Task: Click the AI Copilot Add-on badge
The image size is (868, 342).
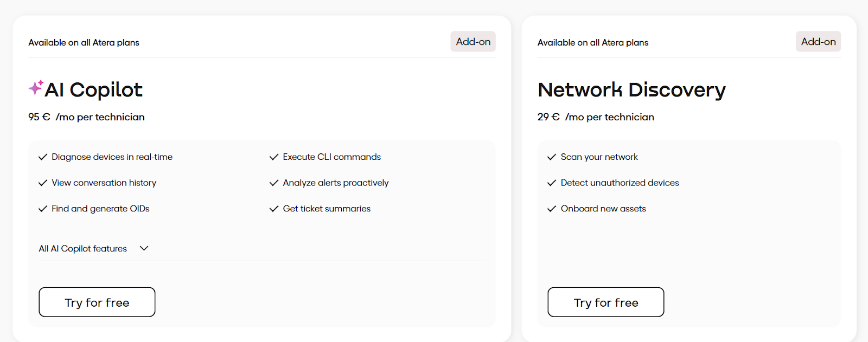Action: [x=473, y=42]
